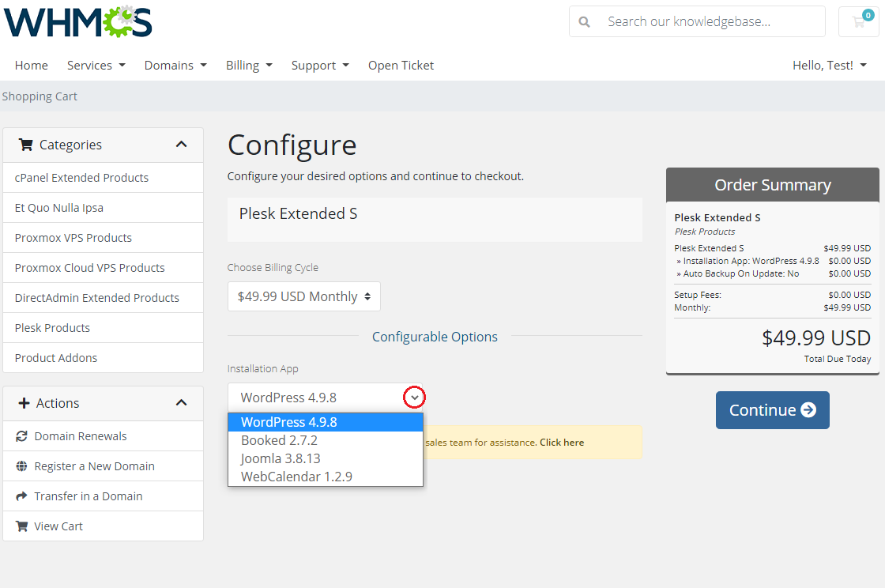Image resolution: width=885 pixels, height=588 pixels.
Task: Pick WebCalendar 1.2.9 option
Action: pos(326,477)
